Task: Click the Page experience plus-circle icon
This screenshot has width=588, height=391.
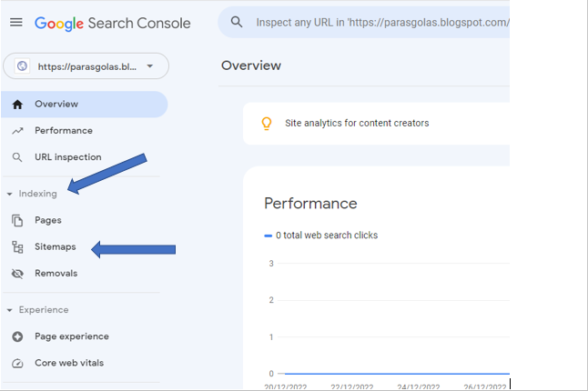Action: point(17,336)
